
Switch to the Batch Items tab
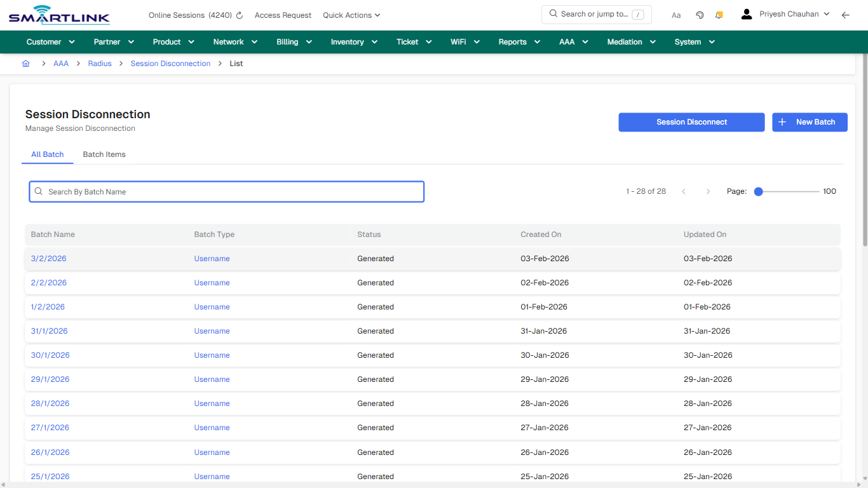(104, 154)
